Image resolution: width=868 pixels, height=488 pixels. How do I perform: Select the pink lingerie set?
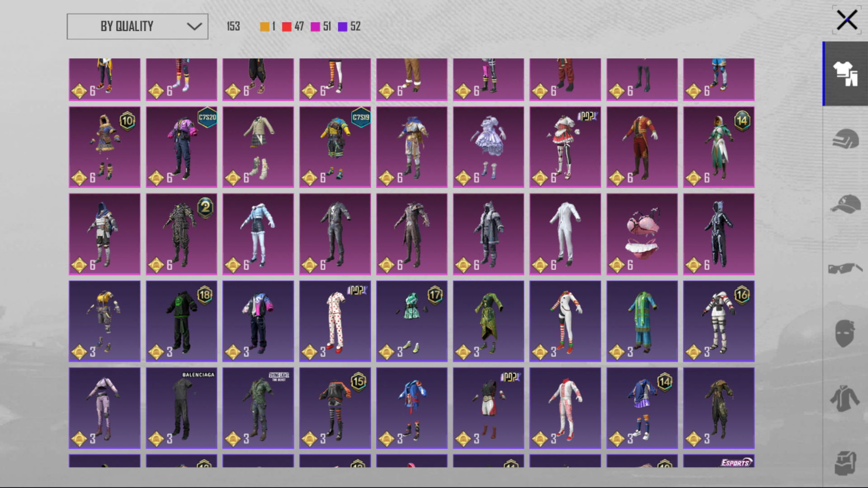coord(642,234)
